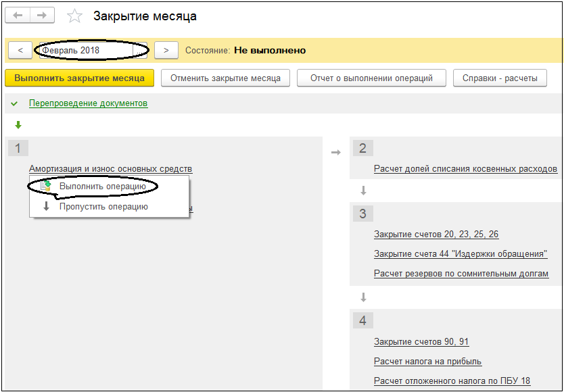This screenshot has width=564, height=392.
Task: Click 'Амортизация и износ основных средств' link
Action: [x=110, y=169]
